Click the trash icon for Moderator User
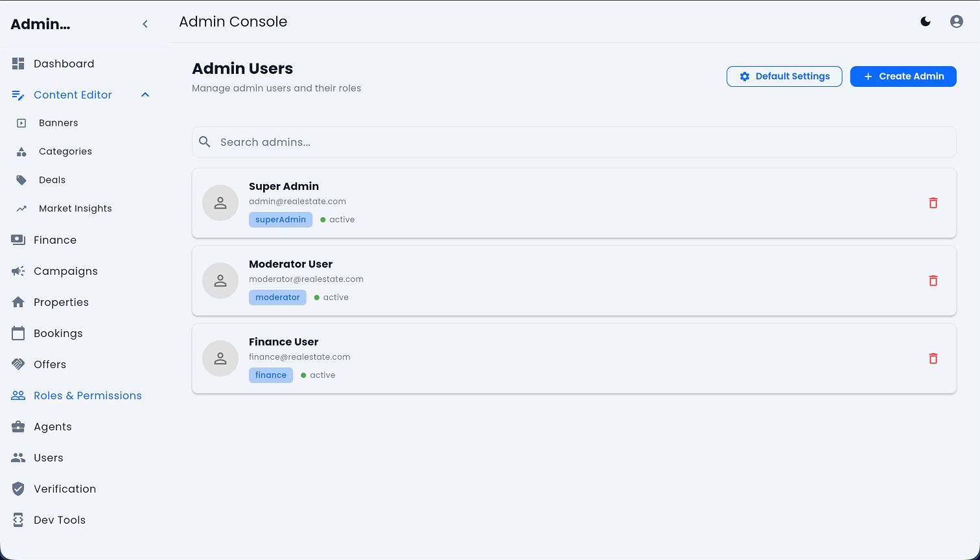Image resolution: width=980 pixels, height=560 pixels. tap(933, 281)
